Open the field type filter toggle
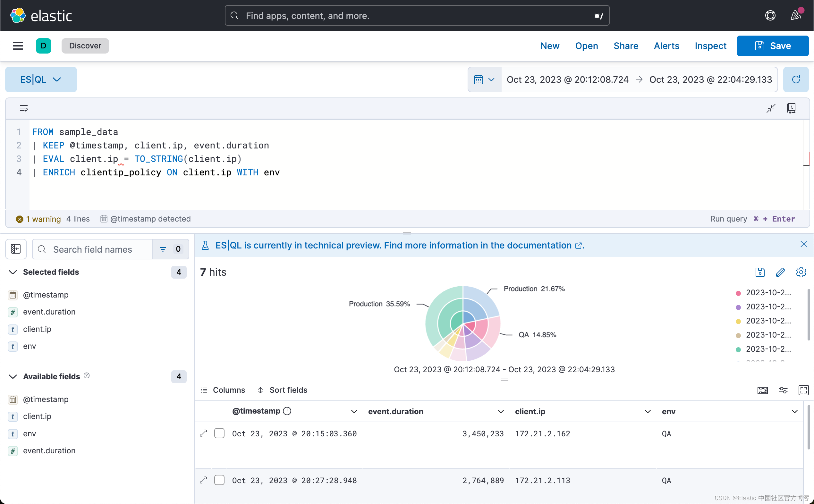This screenshot has width=814, height=504. click(x=170, y=249)
